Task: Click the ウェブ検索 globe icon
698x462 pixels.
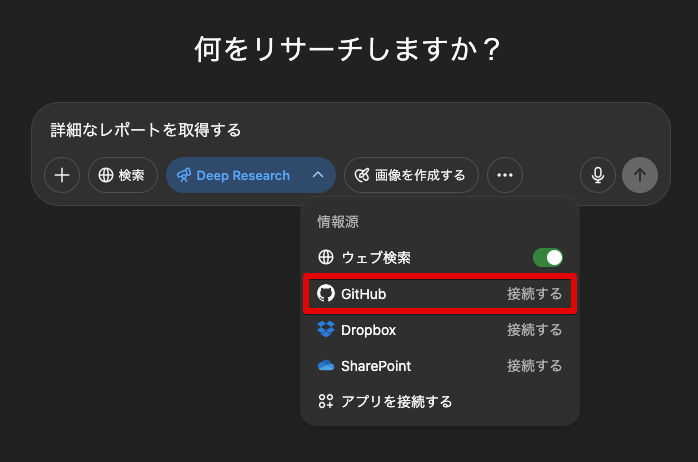Action: coord(326,257)
